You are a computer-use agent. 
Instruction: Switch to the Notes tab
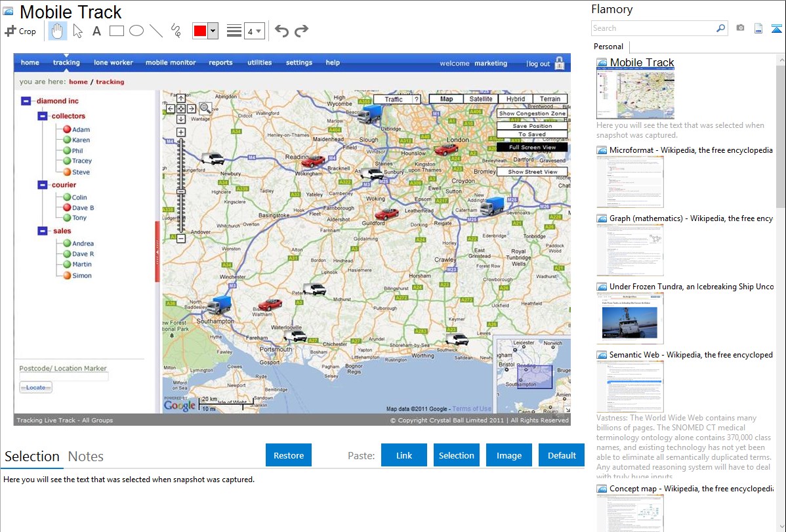coord(86,457)
